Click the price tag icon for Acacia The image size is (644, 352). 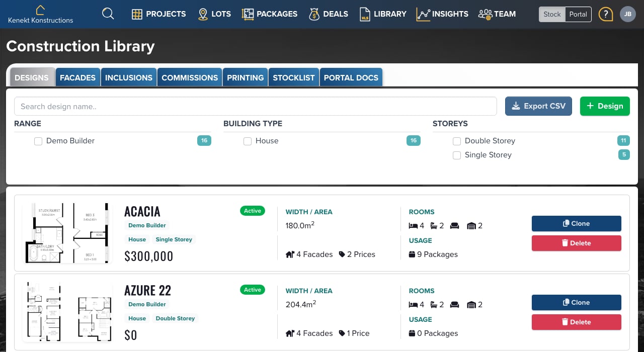(x=342, y=254)
